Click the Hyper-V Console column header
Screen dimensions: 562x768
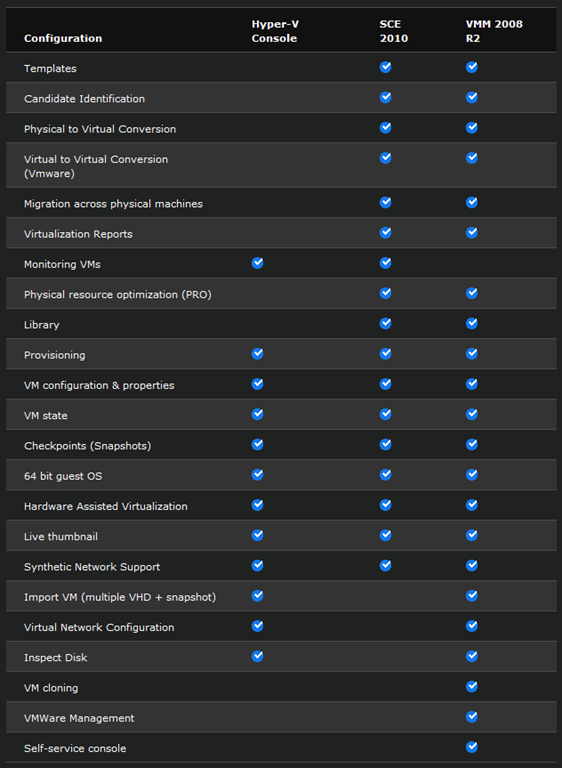tap(275, 31)
